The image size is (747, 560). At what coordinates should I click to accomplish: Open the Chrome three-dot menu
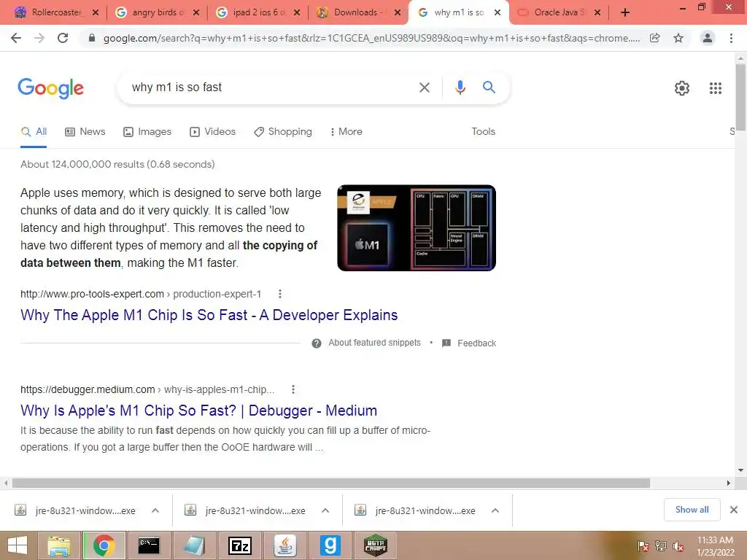point(731,38)
